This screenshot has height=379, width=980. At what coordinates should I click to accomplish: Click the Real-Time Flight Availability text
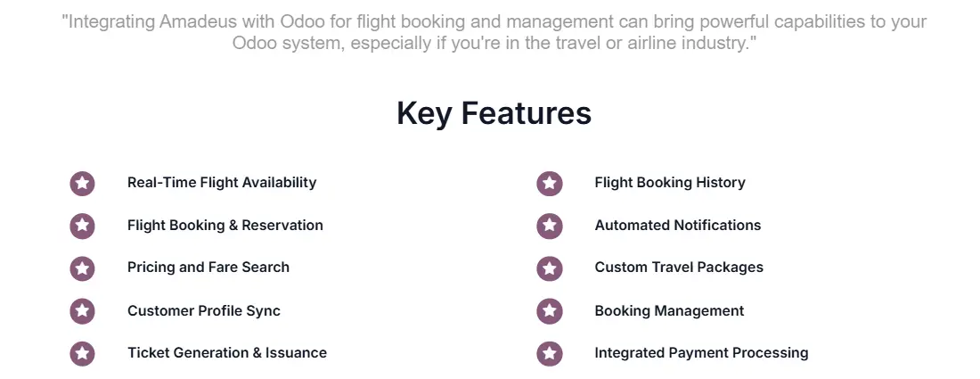point(222,183)
